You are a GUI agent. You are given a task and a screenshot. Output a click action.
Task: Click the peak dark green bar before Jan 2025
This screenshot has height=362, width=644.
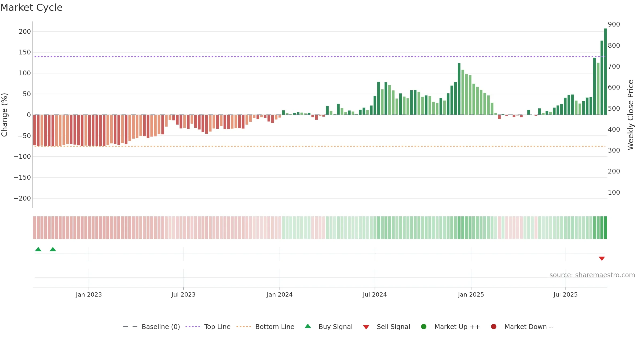(x=459, y=89)
